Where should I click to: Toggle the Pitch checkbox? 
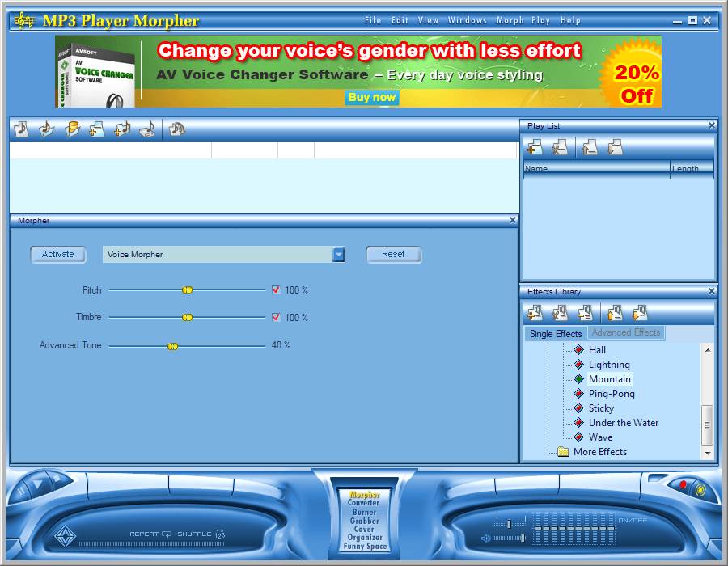(x=276, y=289)
